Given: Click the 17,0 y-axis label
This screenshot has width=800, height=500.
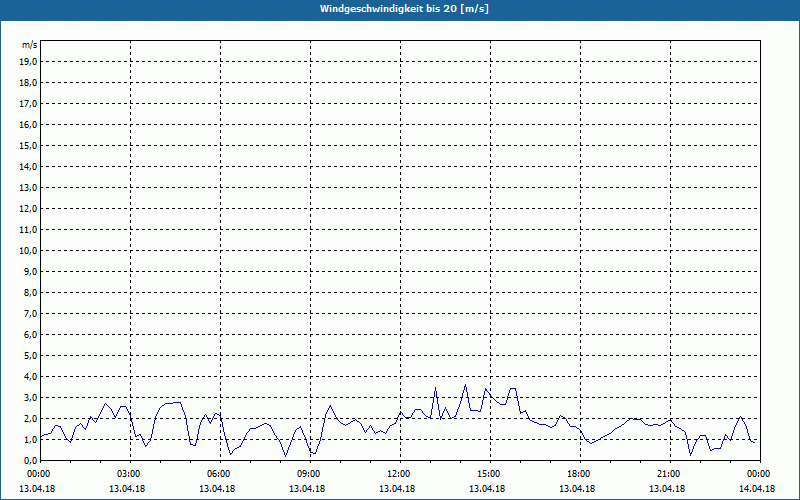Looking at the screenshot, I should (28, 104).
